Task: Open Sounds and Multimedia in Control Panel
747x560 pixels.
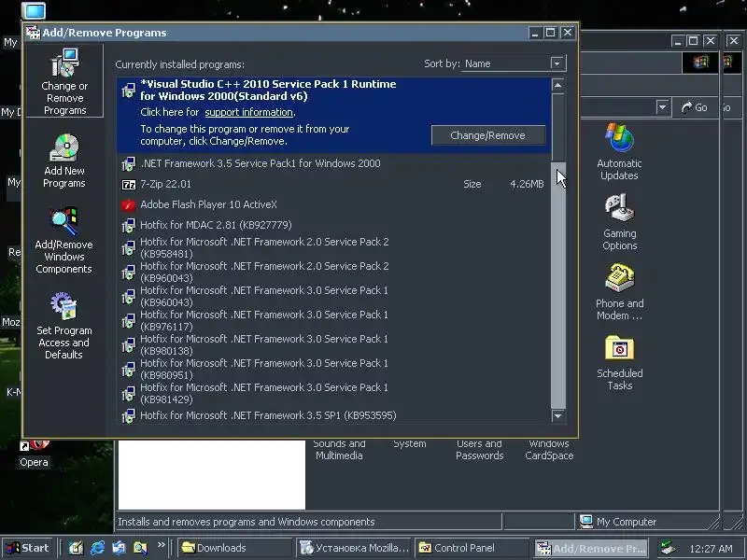Action: [x=339, y=450]
